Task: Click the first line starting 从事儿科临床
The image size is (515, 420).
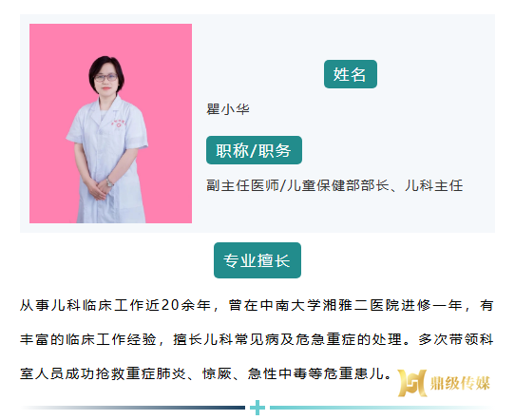Action: (257, 305)
